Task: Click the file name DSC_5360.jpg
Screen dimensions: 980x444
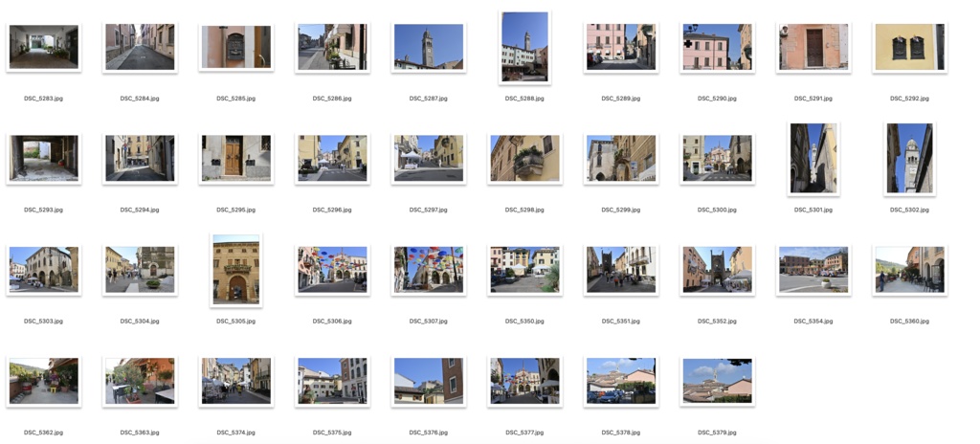Action: (x=910, y=322)
